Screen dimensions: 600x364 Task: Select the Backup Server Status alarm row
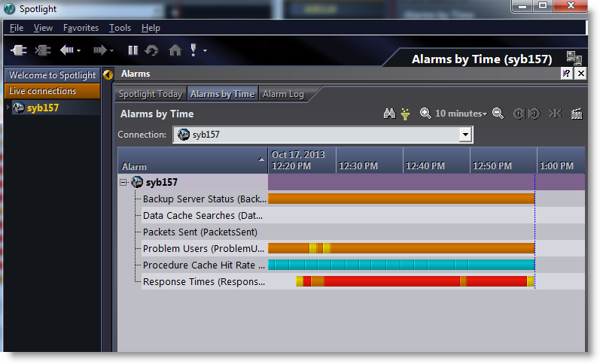tap(204, 199)
